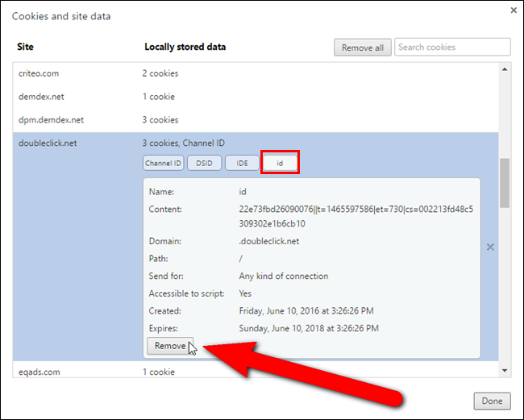Click the '3 cookies' text for dpm.demdex.net
Screen dimensions: 524x420
point(160,120)
